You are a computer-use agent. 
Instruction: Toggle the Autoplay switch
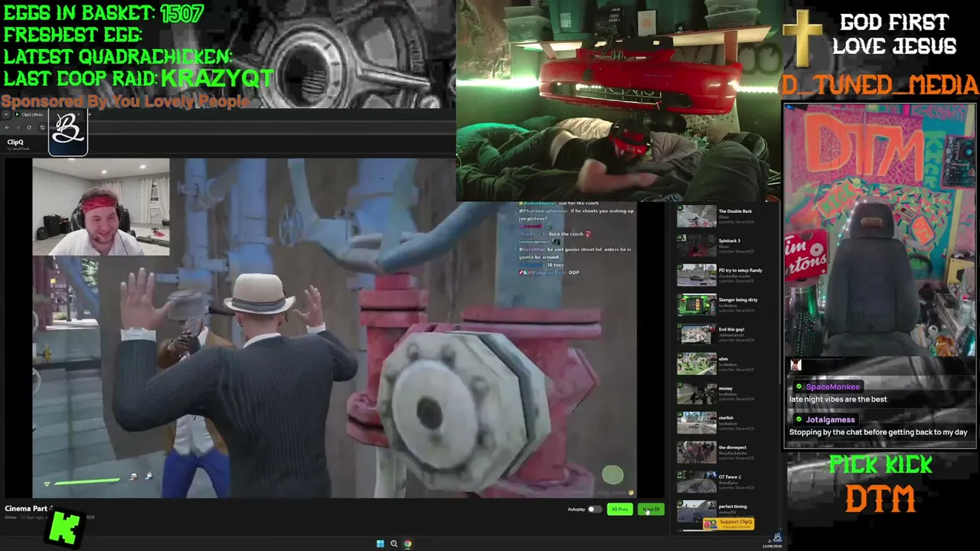coord(594,510)
